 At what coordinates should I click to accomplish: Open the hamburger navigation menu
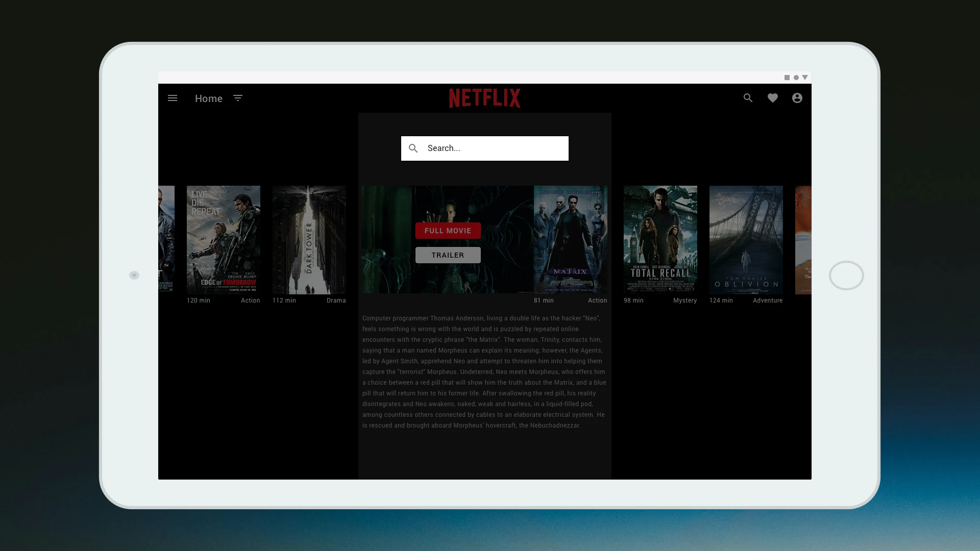click(x=173, y=98)
